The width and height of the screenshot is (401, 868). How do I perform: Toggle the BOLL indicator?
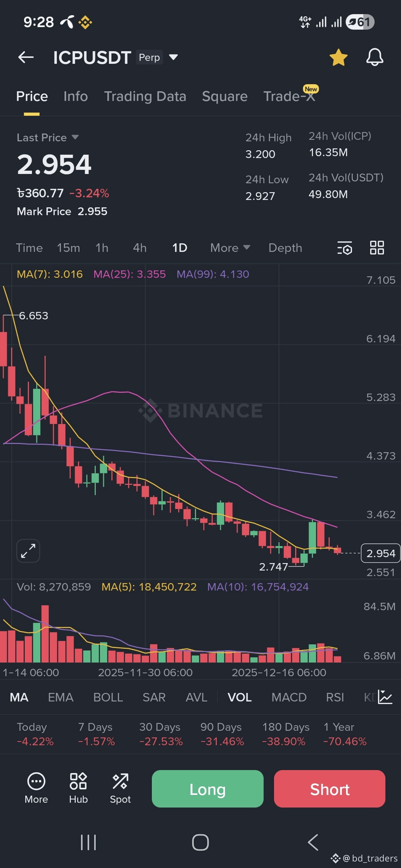tap(108, 697)
